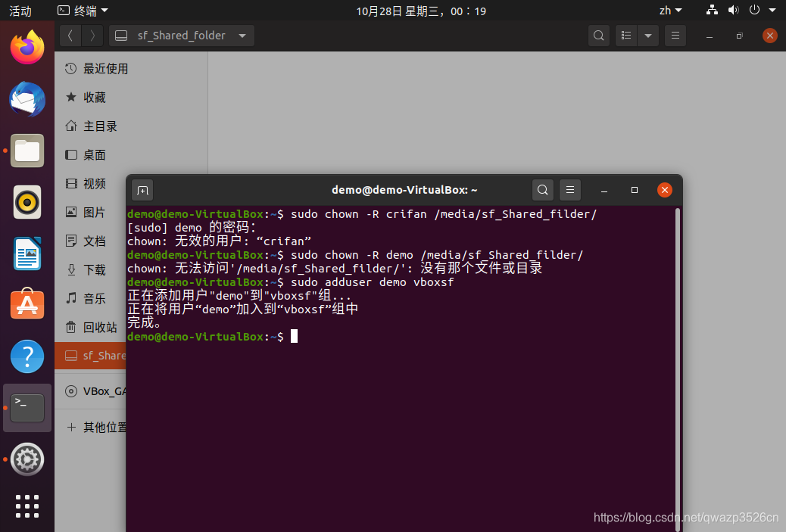The image size is (786, 532).
Task: Close the file manager window
Action: [x=769, y=36]
